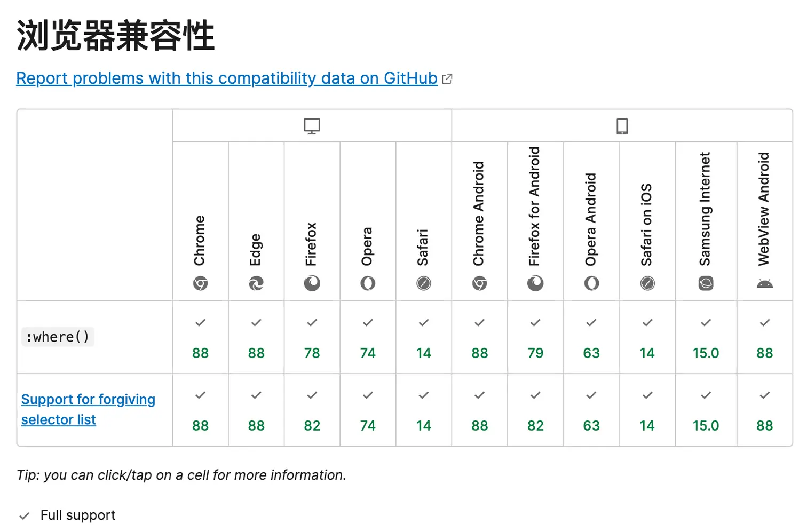Click the :where() feature label
The image size is (807, 532).
(58, 337)
